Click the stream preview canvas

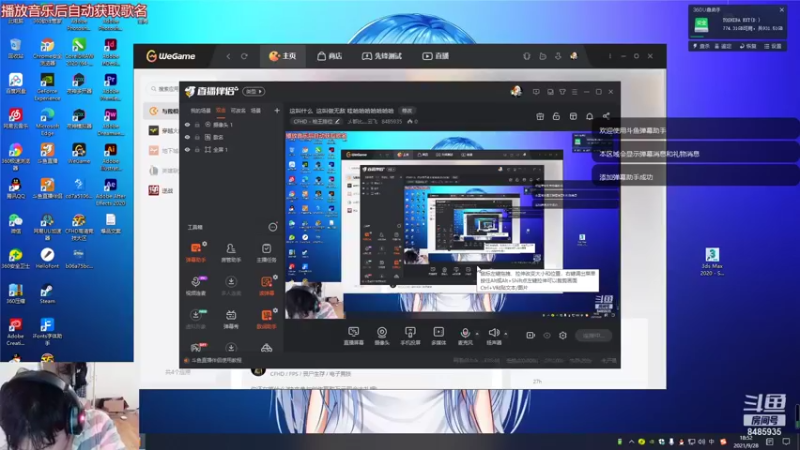click(452, 226)
